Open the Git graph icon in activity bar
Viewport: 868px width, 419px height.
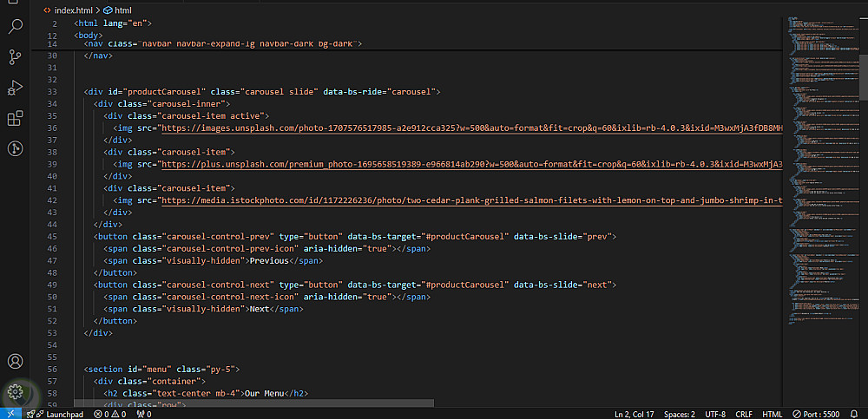(x=15, y=148)
